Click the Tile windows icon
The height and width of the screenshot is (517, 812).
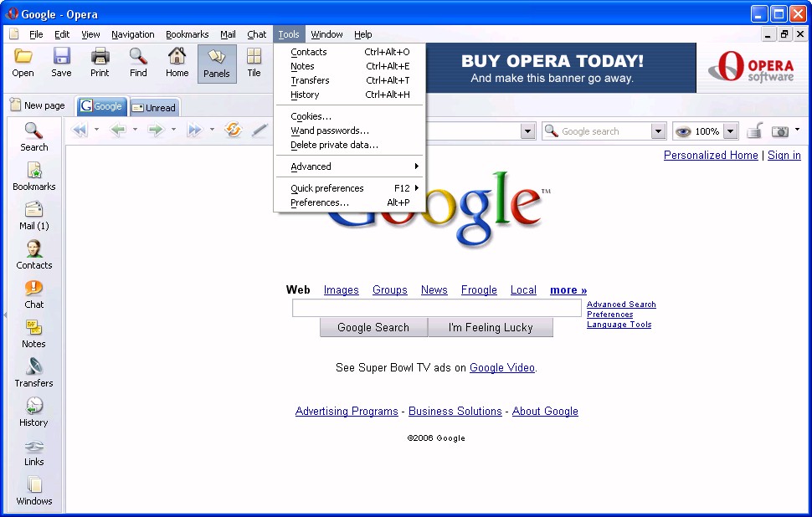[x=254, y=56]
